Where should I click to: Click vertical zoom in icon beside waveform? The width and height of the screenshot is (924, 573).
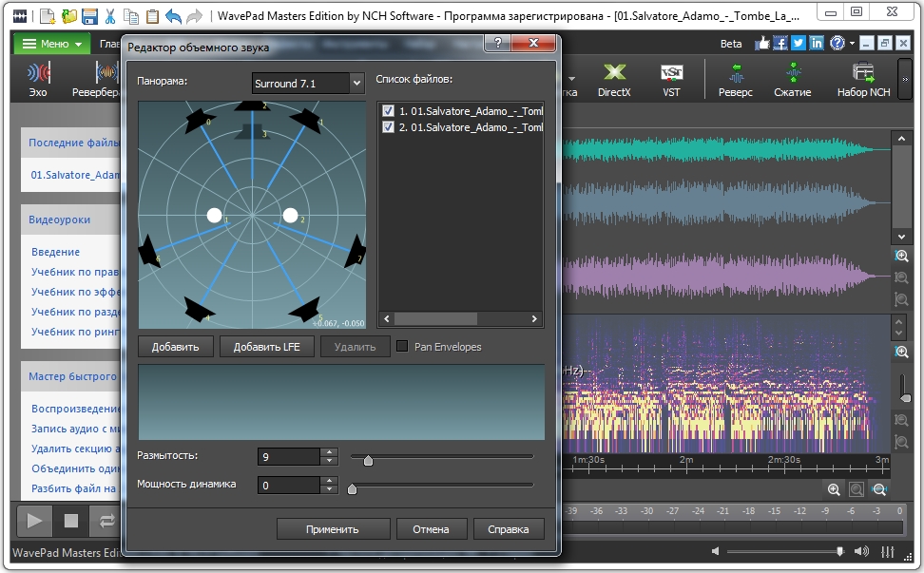(901, 256)
